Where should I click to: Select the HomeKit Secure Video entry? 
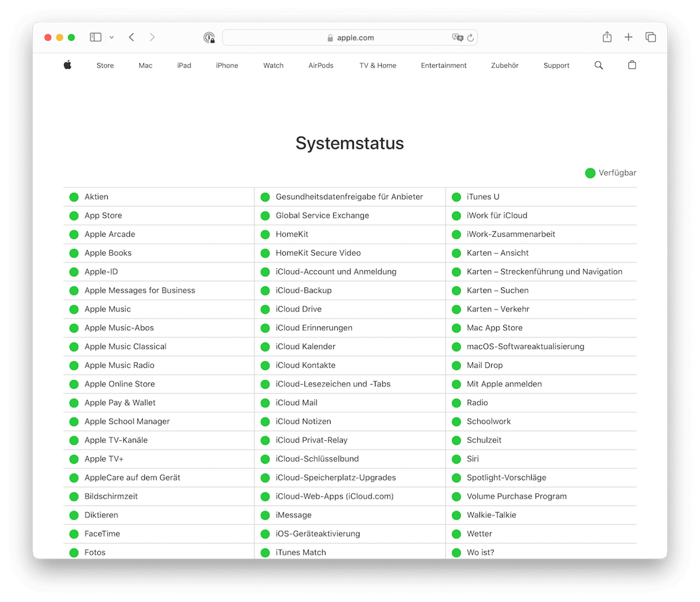[x=350, y=253]
